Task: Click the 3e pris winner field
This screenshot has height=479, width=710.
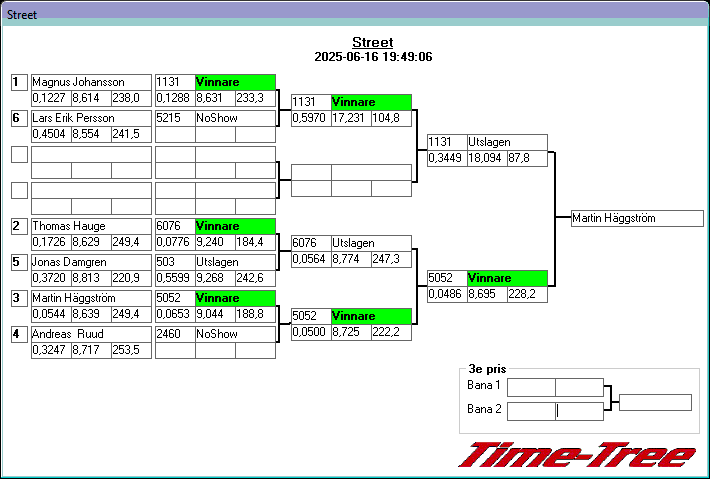Action: (x=655, y=402)
